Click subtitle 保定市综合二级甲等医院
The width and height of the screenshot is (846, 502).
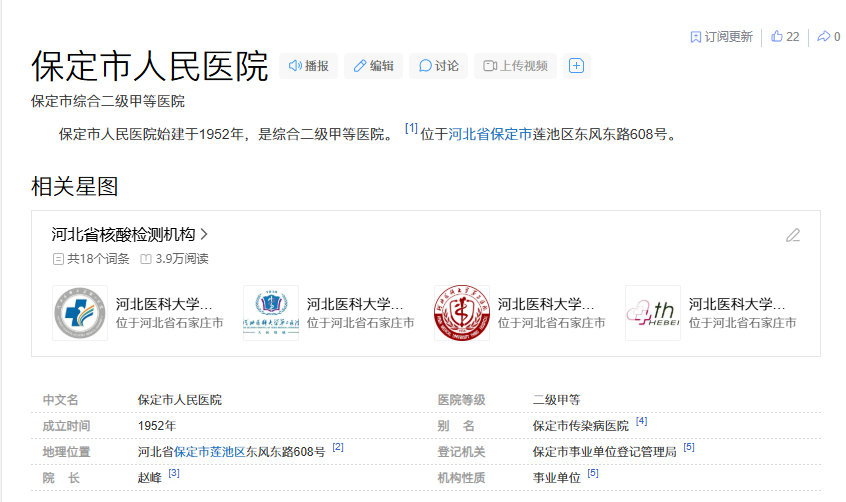[x=108, y=101]
